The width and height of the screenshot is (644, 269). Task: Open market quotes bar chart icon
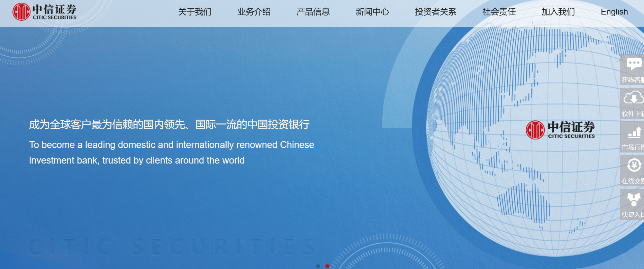coord(634,132)
